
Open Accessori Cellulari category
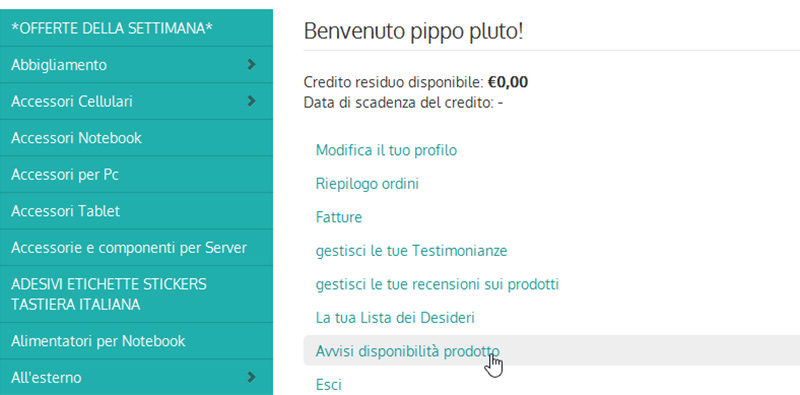pos(136,102)
